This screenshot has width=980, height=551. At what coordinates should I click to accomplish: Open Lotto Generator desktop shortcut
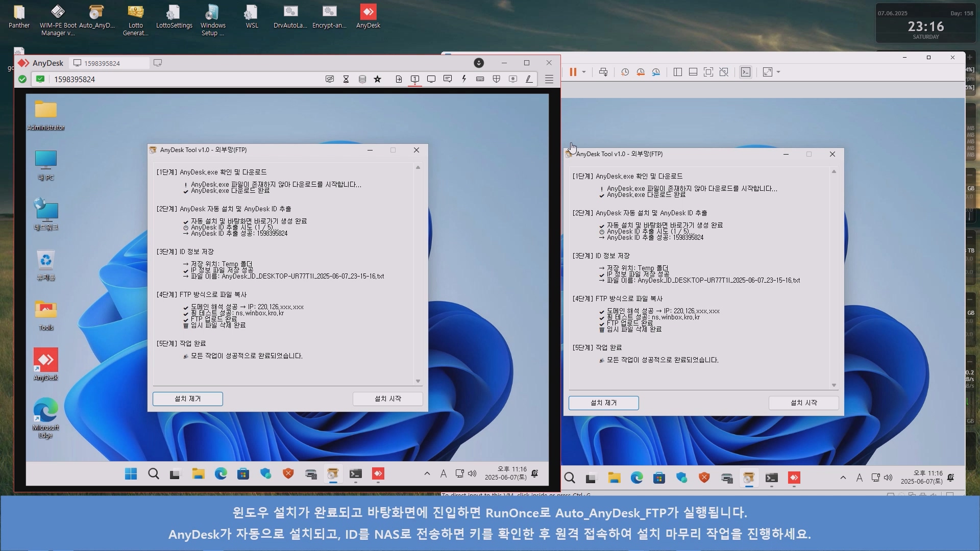[136, 20]
